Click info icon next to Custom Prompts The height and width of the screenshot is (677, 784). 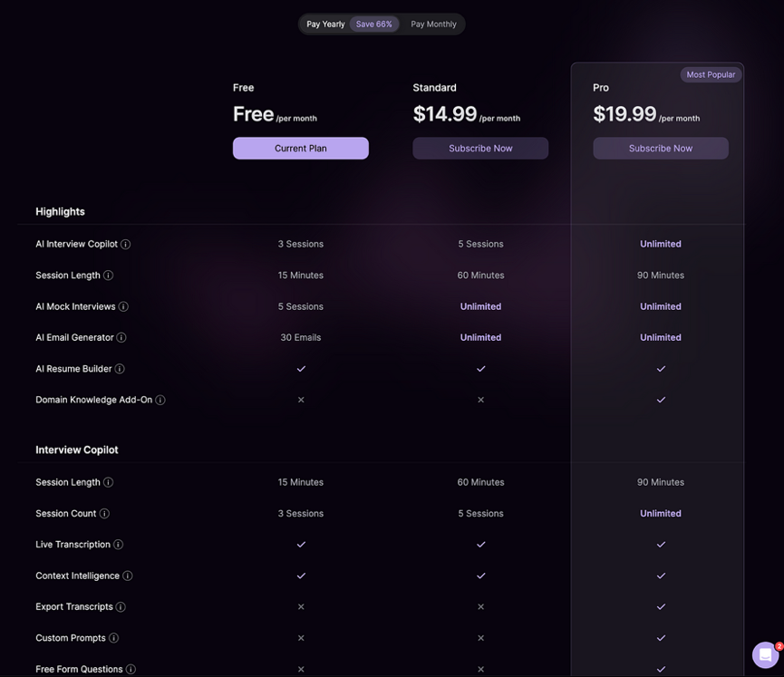(113, 638)
